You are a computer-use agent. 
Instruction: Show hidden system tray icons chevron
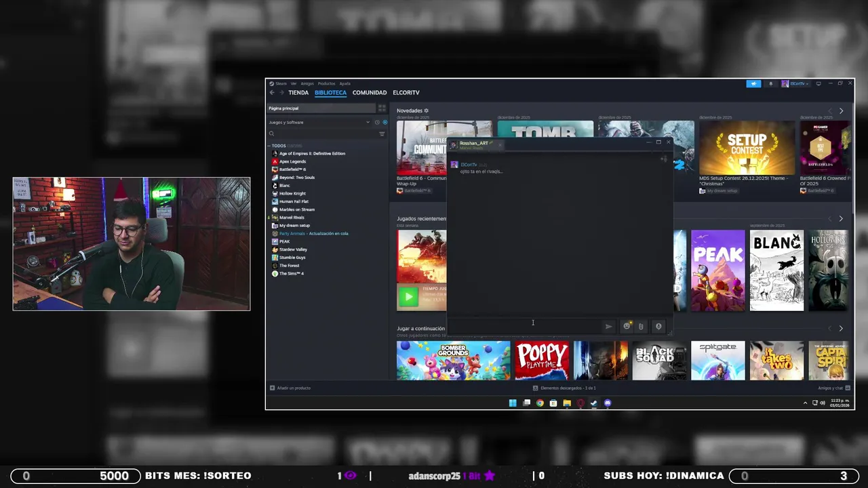click(x=806, y=403)
